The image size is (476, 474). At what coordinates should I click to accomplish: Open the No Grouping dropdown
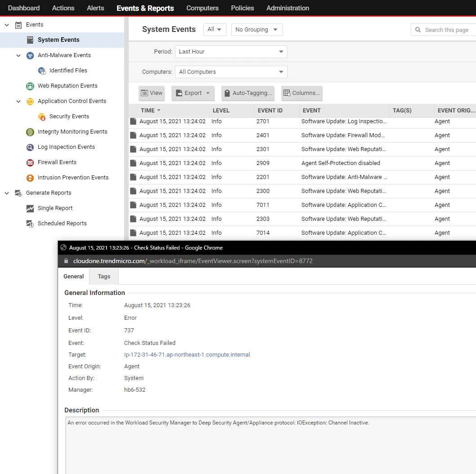tap(257, 29)
